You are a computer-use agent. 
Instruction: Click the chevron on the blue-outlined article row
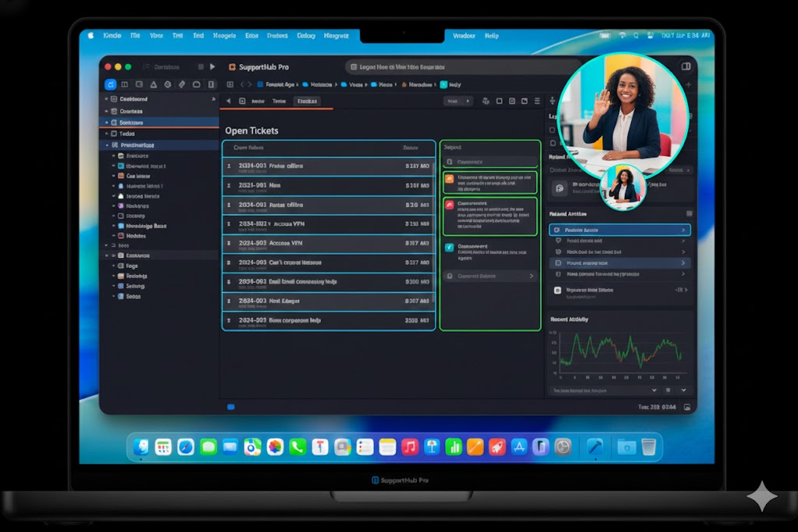tap(683, 231)
